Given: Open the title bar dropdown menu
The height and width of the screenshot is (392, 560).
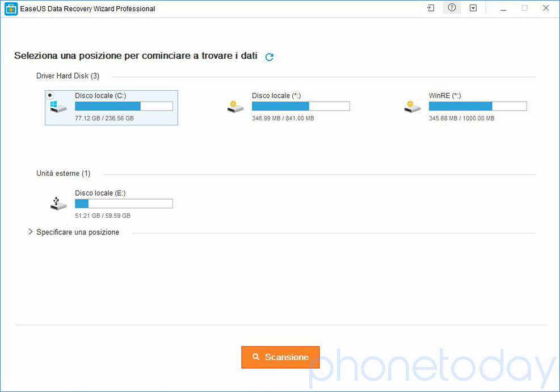Looking at the screenshot, I should (473, 9).
